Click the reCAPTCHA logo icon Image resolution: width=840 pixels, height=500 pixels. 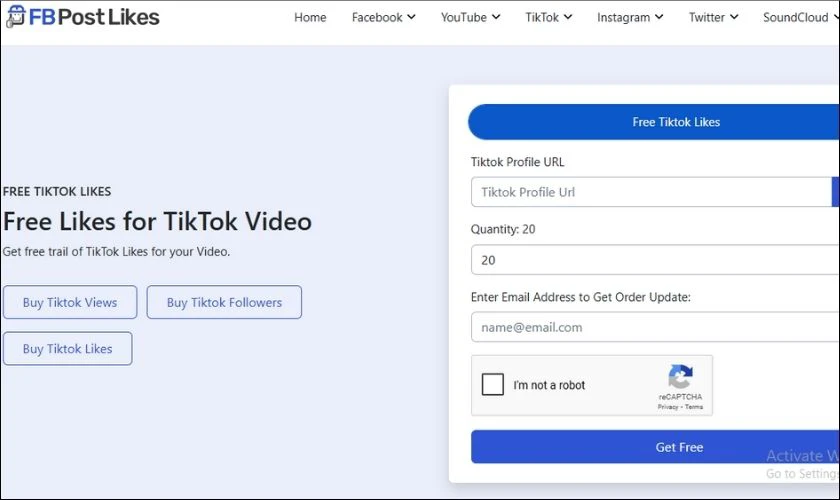tap(680, 376)
